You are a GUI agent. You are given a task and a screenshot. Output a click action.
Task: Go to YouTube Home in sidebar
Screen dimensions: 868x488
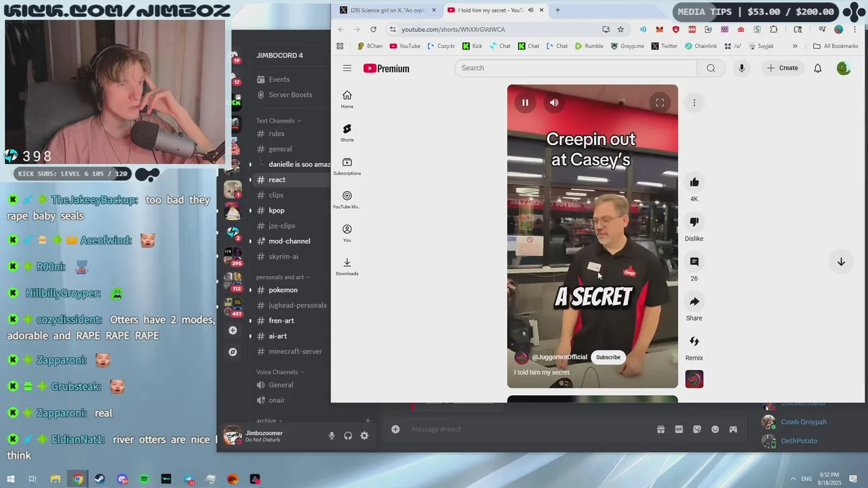pyautogui.click(x=347, y=99)
